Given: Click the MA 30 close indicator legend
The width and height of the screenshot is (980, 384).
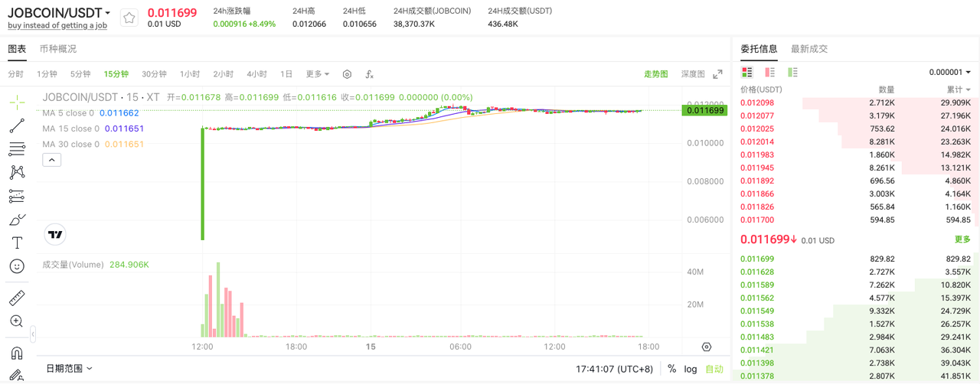Looking at the screenshot, I should tap(93, 144).
